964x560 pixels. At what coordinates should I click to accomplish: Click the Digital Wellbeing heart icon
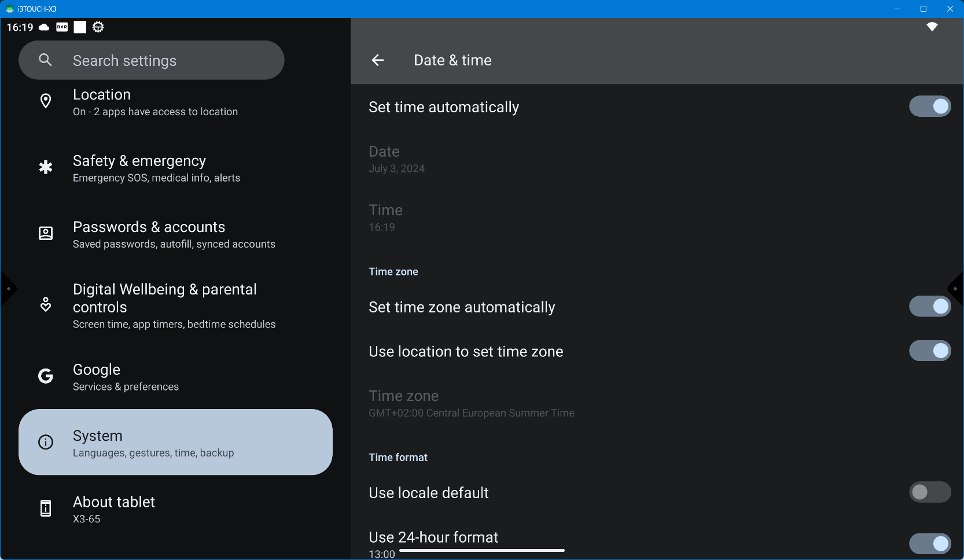[x=46, y=305]
